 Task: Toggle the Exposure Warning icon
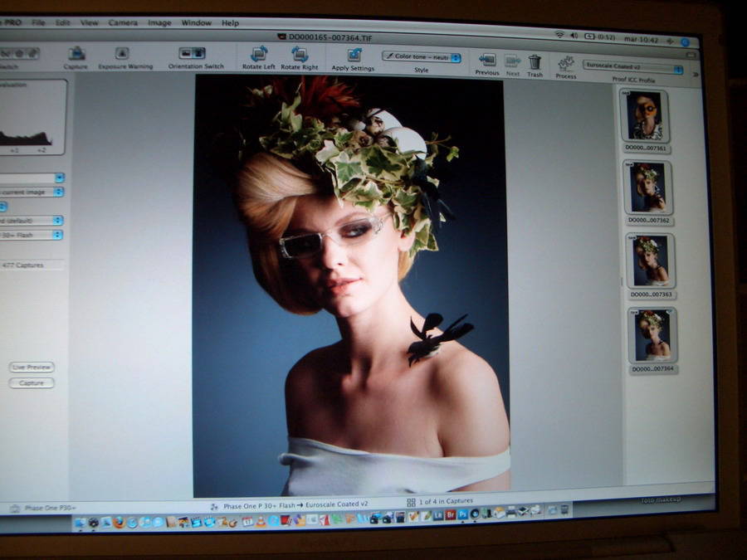coord(123,55)
